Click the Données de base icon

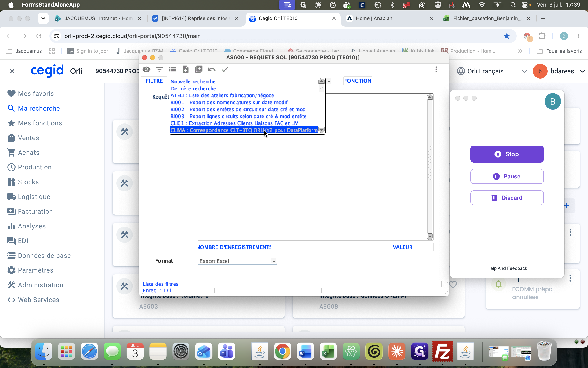tap(11, 256)
